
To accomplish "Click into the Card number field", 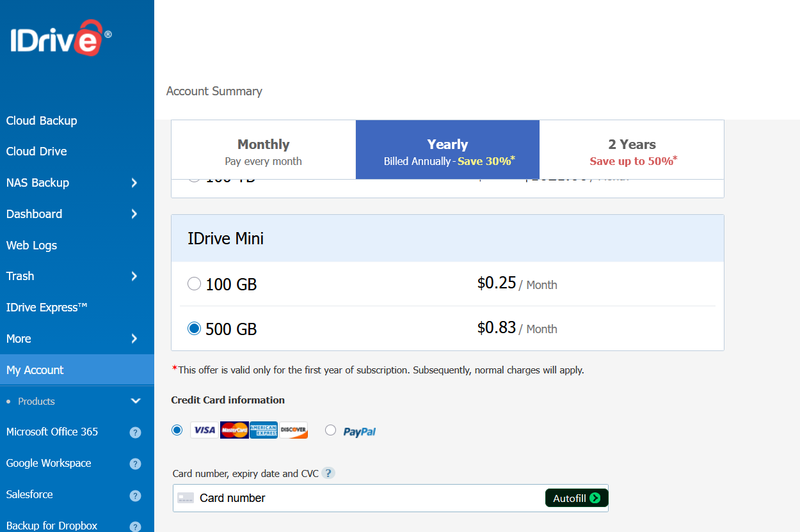I will click(x=390, y=498).
